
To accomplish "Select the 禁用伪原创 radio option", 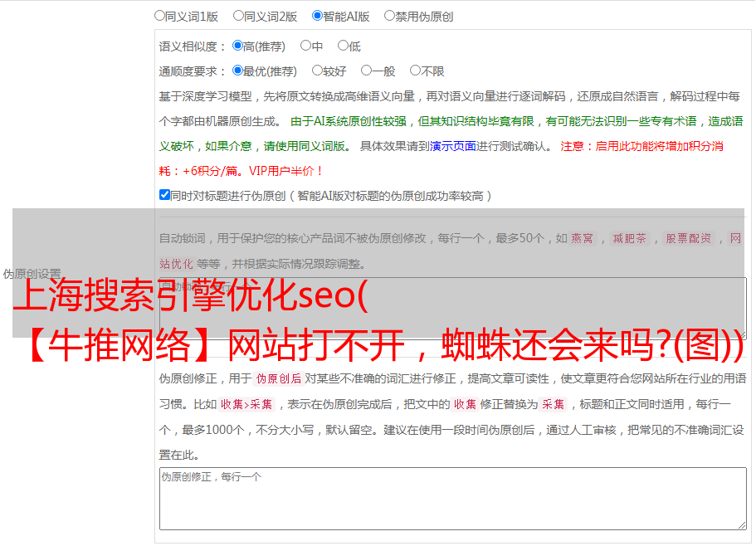I will pos(389,16).
